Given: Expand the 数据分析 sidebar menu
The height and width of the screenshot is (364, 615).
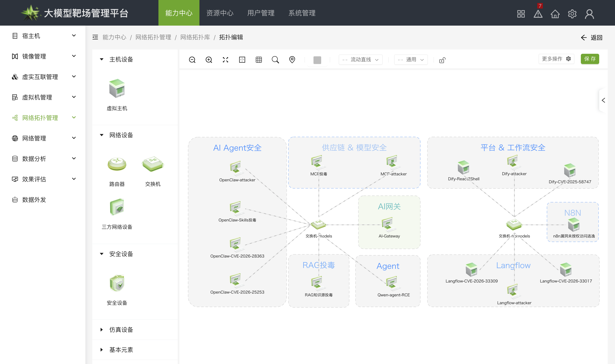Looking at the screenshot, I should [43, 159].
